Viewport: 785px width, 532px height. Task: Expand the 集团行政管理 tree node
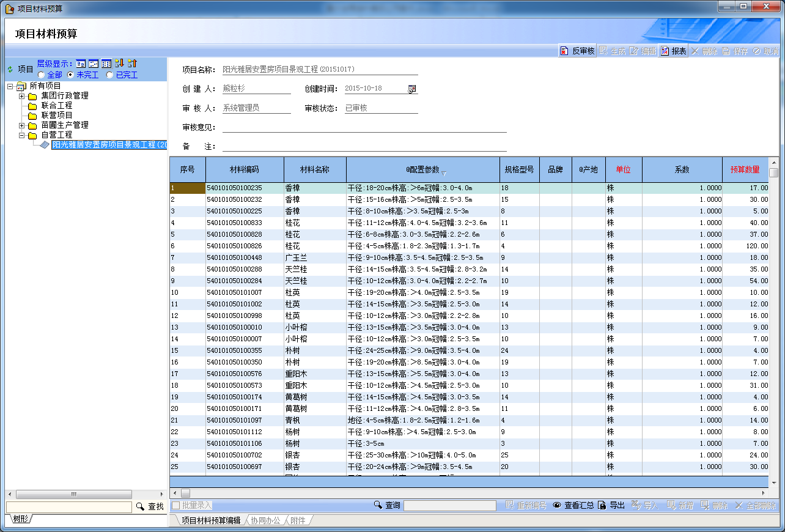[x=21, y=96]
